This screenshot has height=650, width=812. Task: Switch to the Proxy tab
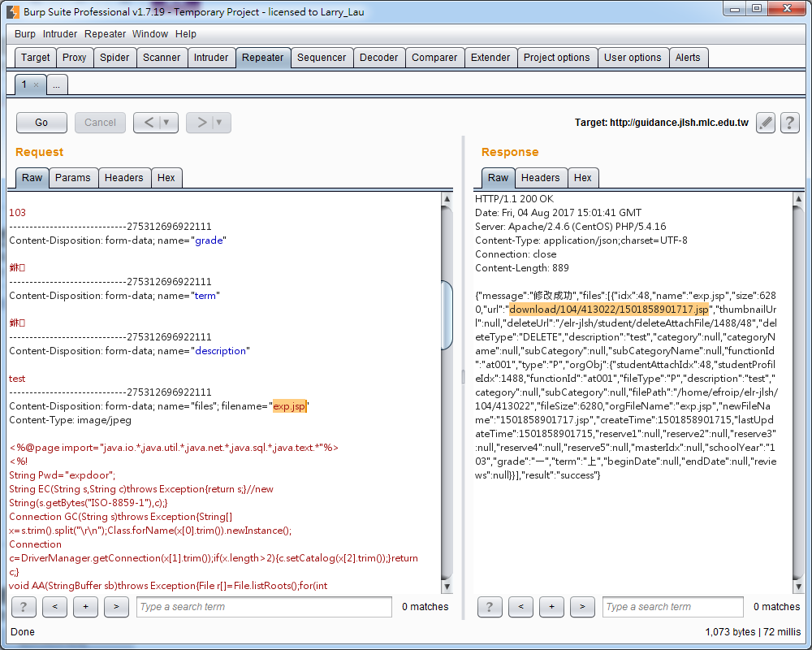(x=75, y=58)
